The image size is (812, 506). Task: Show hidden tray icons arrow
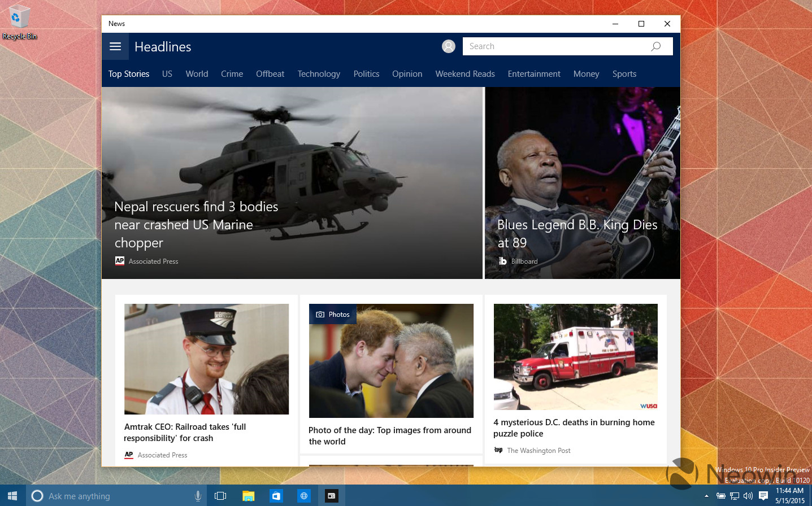pos(706,496)
